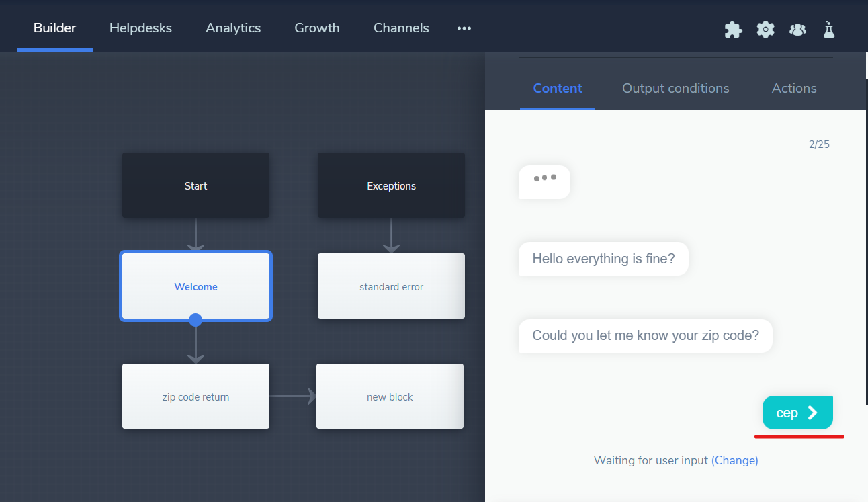Click the team members icon
Screen dimensions: 868x502
[797, 29]
